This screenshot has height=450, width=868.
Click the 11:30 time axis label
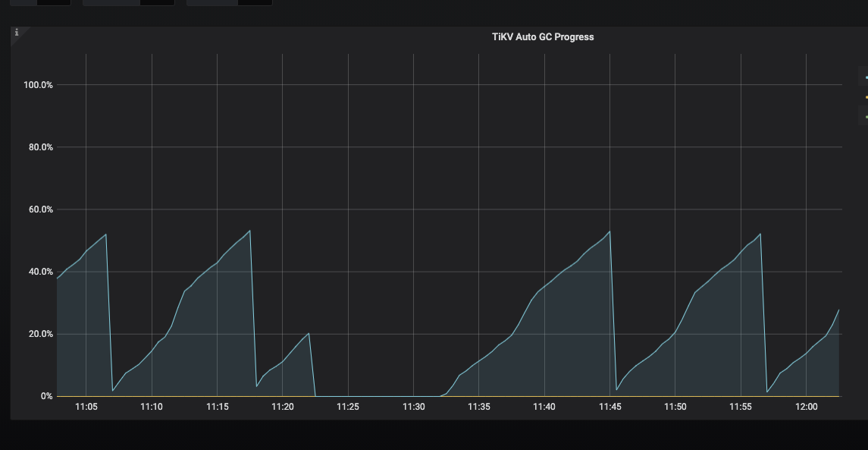click(x=413, y=407)
